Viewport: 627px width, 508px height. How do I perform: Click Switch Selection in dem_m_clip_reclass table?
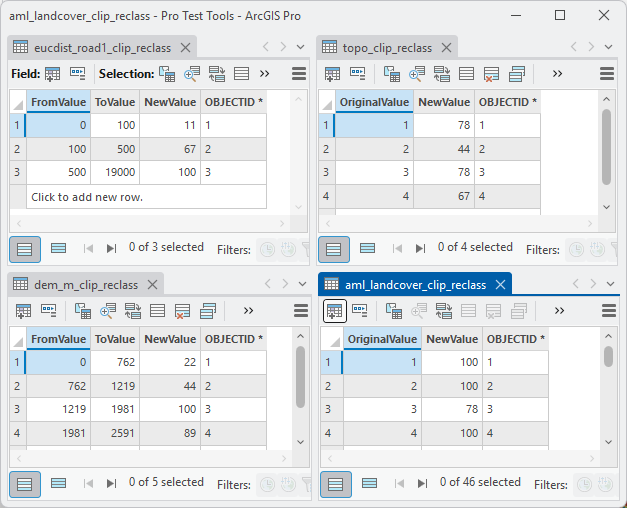pyautogui.click(x=133, y=311)
